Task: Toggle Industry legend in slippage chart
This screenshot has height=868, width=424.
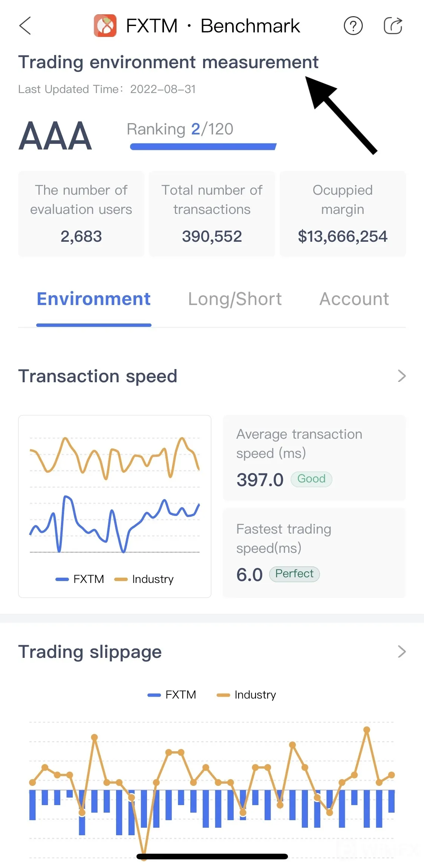Action: coord(246,694)
